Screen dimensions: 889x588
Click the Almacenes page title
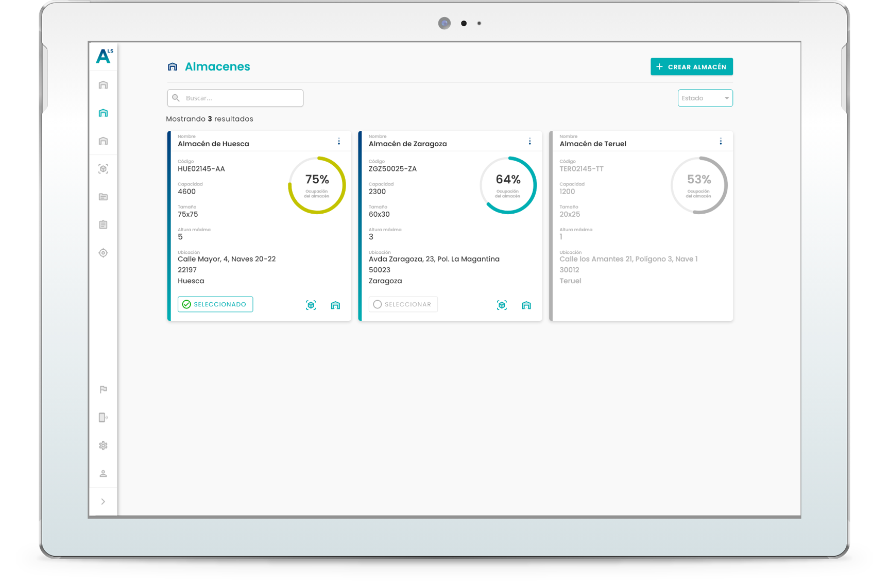click(217, 66)
